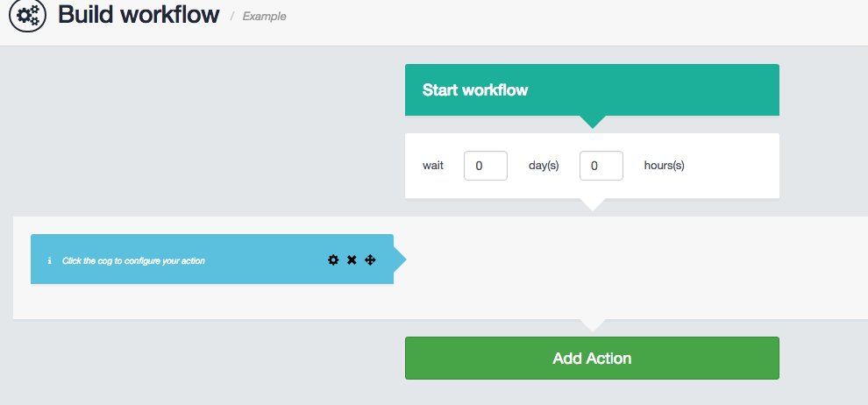The image size is (868, 405).
Task: Click the "day(s)" label
Action: (544, 166)
